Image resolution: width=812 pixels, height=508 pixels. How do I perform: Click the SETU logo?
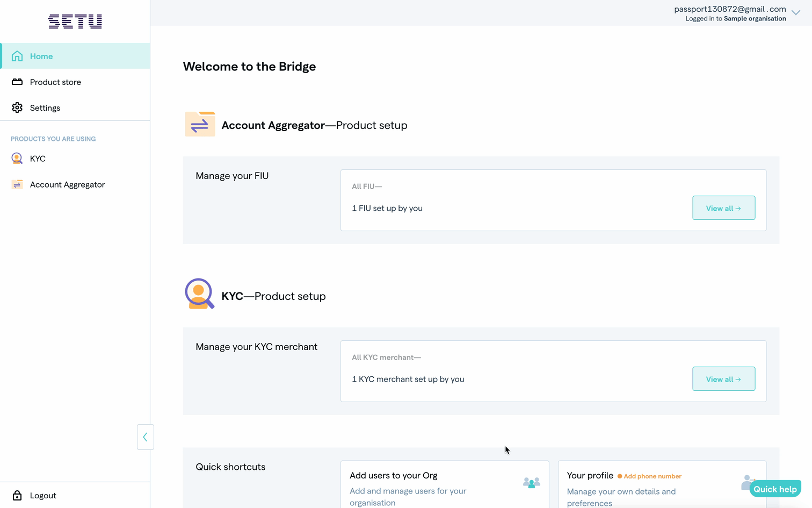coord(75,22)
